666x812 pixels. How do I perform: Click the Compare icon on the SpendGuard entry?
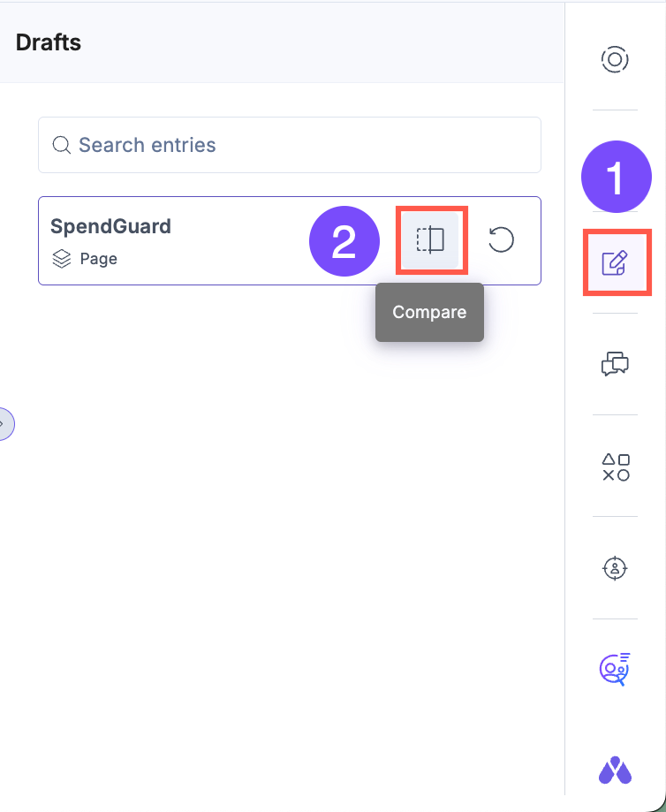(x=431, y=239)
